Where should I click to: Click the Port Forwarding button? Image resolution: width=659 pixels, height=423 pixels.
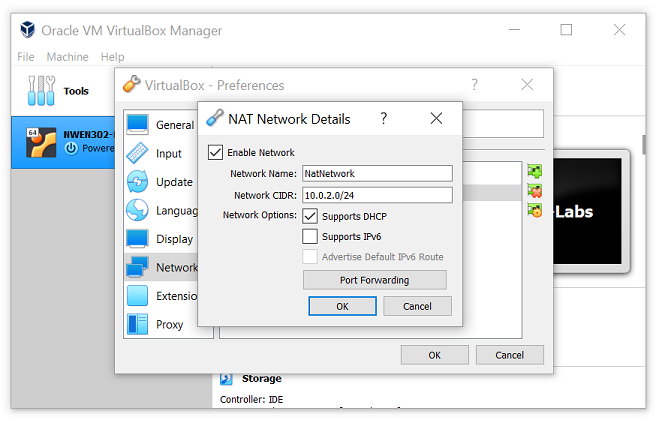(x=374, y=280)
